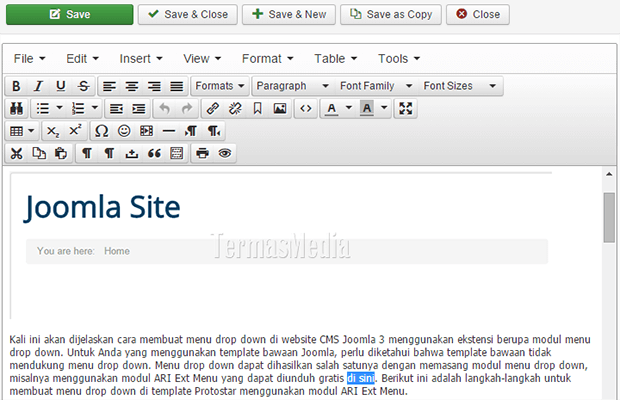Toggle underline formatting
This screenshot has height=400, width=620.
(x=60, y=86)
